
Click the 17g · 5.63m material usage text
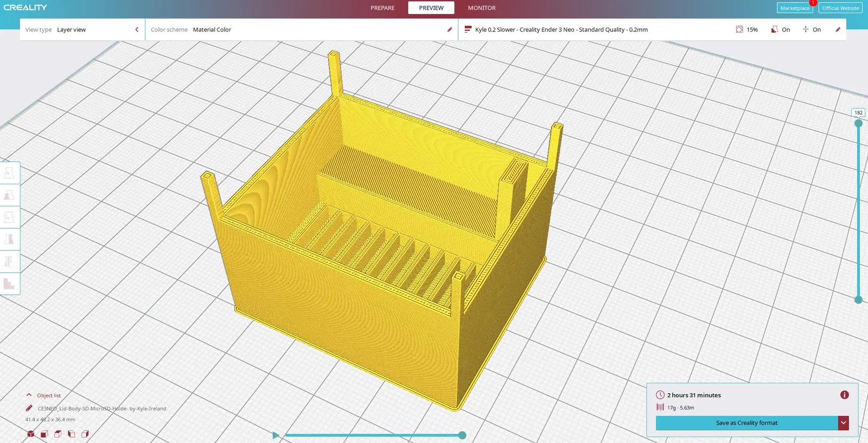(681, 408)
